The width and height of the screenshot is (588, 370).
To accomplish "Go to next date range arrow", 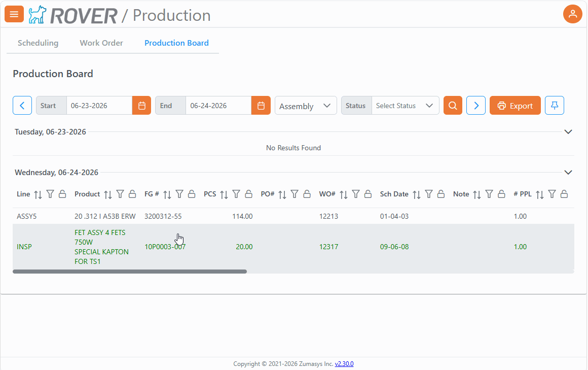I will tap(476, 106).
